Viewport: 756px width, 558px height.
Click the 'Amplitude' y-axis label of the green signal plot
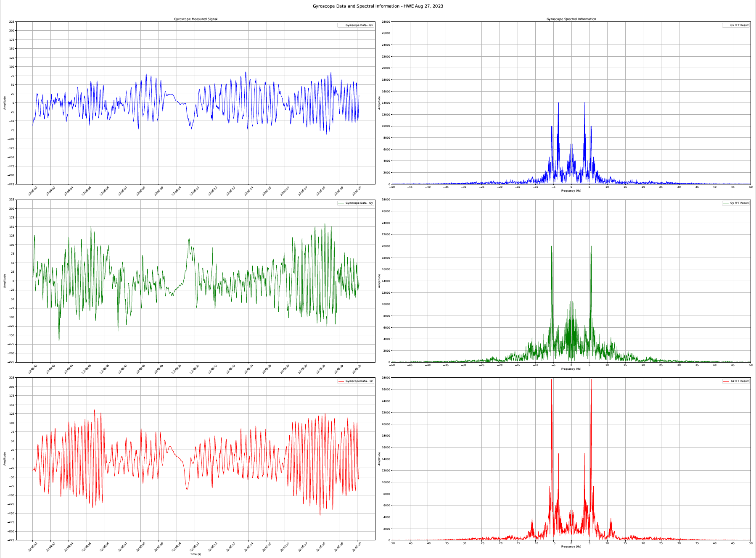[x=5, y=281]
